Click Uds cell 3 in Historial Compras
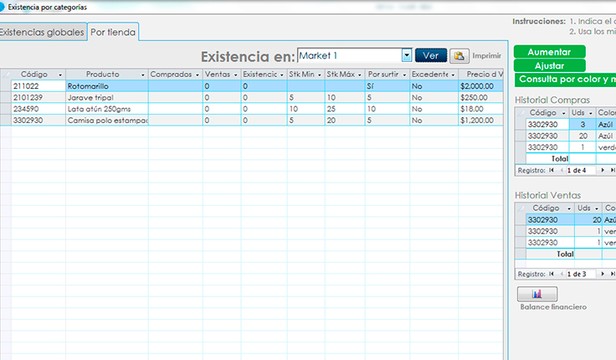 pos(582,125)
